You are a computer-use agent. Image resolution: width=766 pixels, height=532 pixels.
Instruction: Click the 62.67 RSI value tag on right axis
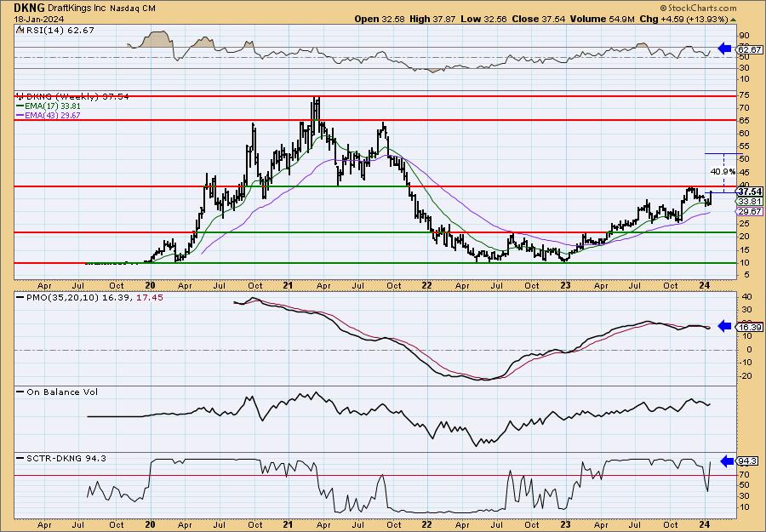tap(750, 50)
